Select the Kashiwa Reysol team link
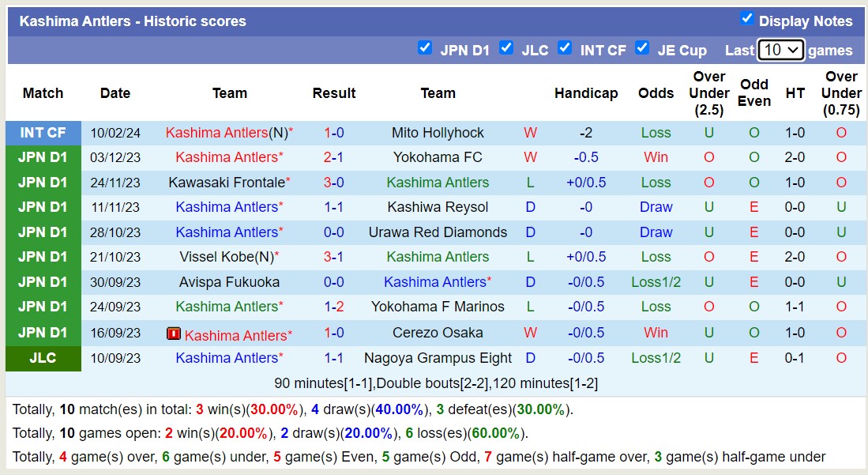The height and width of the screenshot is (475, 868). point(438,207)
